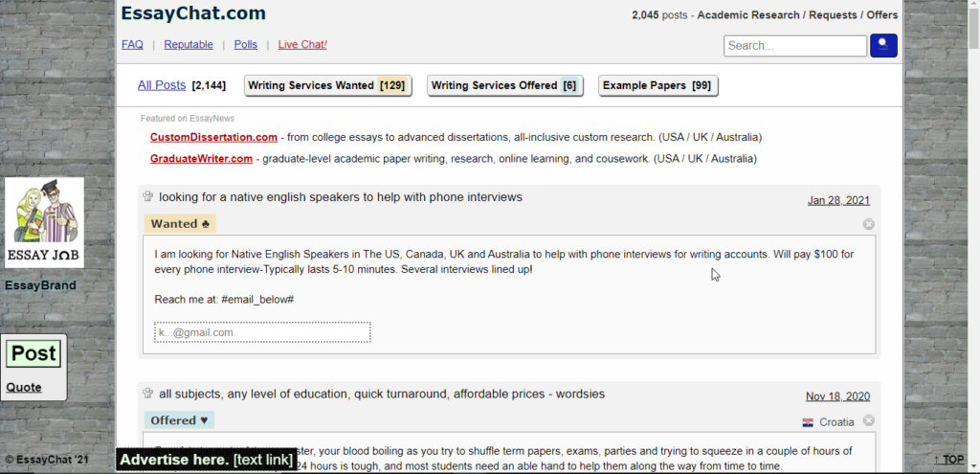This screenshot has width=980, height=474.
Task: Select the Example Papers tab
Action: click(x=657, y=85)
